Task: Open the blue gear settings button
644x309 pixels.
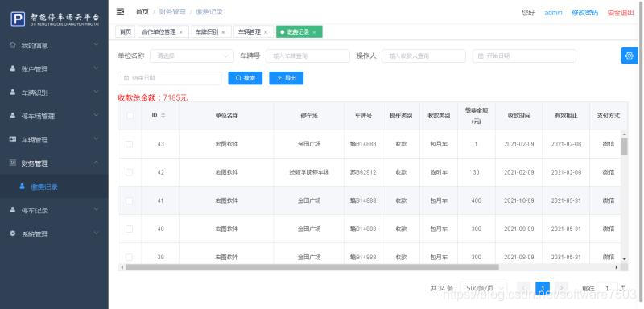Action: pos(629,56)
